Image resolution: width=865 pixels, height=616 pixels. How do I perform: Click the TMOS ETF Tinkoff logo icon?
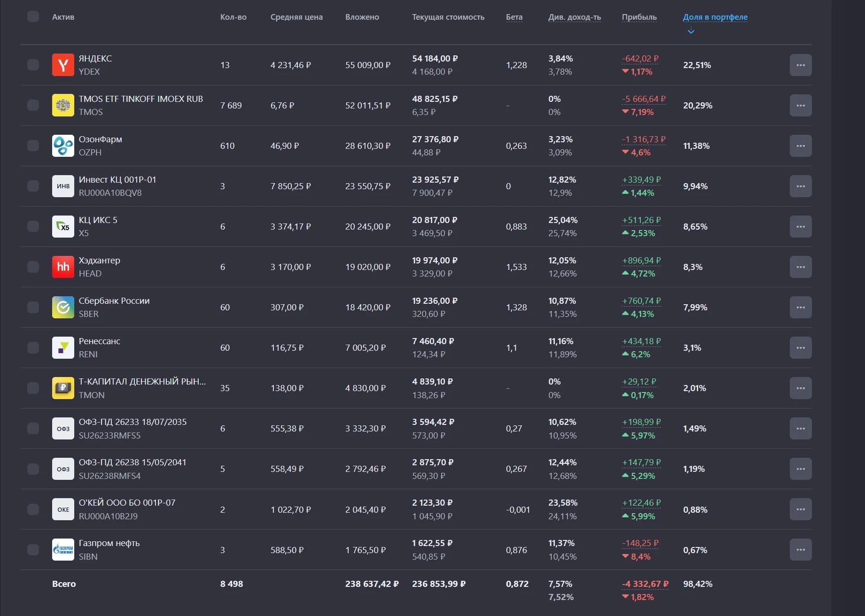(x=63, y=105)
